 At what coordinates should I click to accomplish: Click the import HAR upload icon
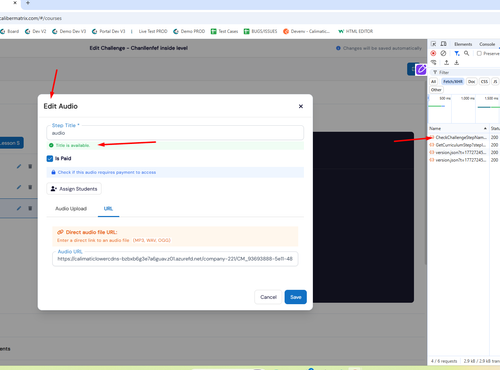pos(446,63)
